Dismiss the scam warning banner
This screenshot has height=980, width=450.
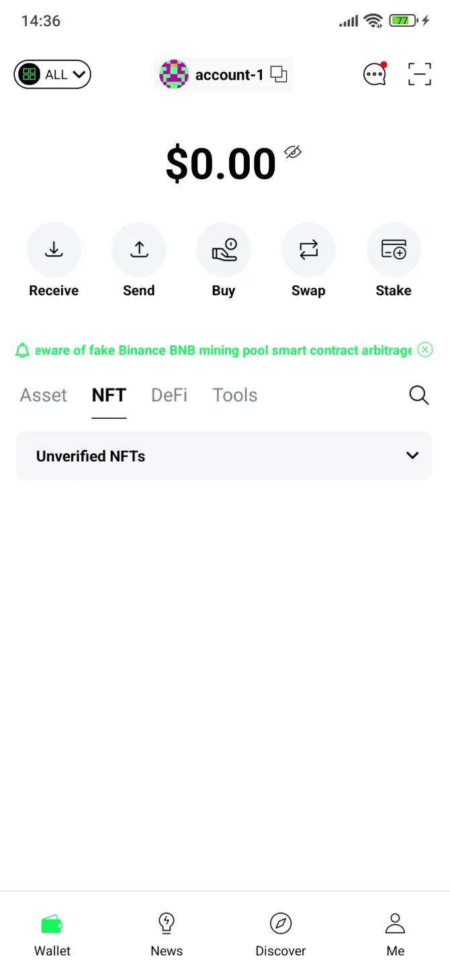pyautogui.click(x=425, y=350)
